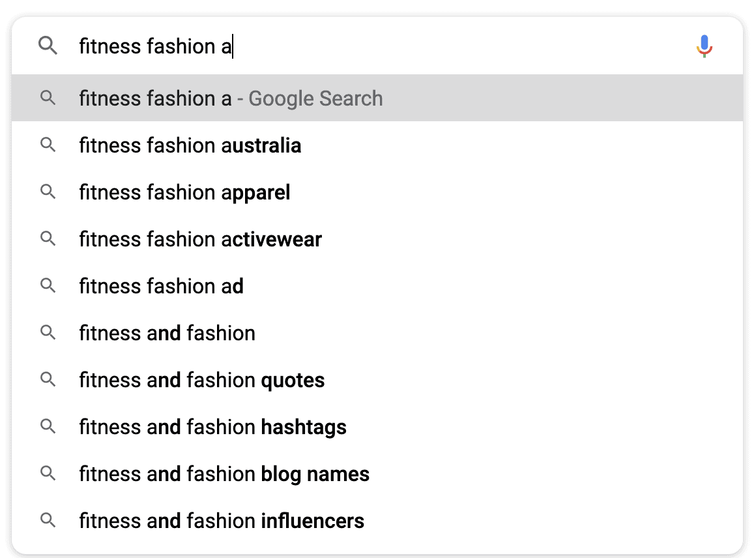Choose the 'fitness and fashion hashtags' suggestion
This screenshot has height=558, width=756.
click(x=213, y=427)
